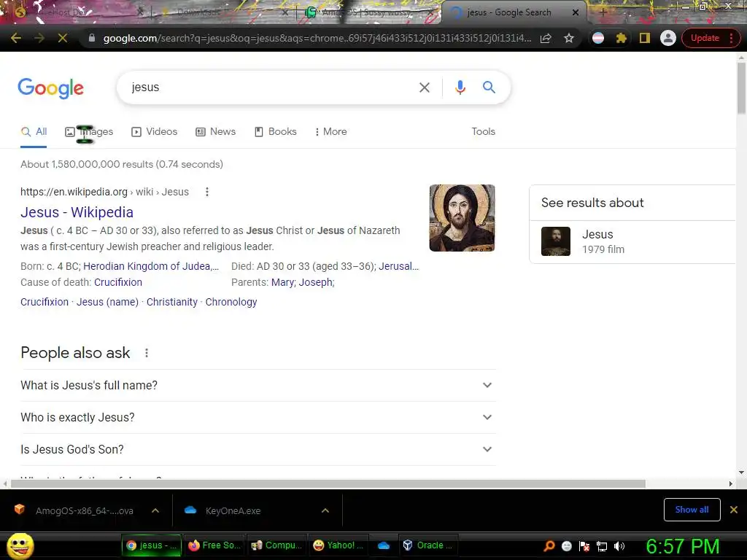The height and width of the screenshot is (560, 747).
Task: Stop loading the page with the X button
Action: 63,38
